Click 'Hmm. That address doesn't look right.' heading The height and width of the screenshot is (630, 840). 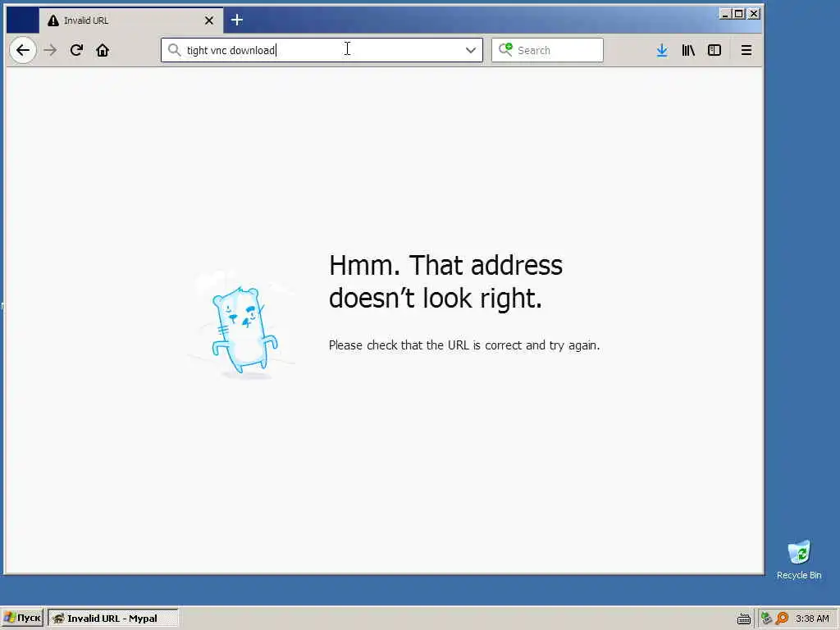(445, 281)
